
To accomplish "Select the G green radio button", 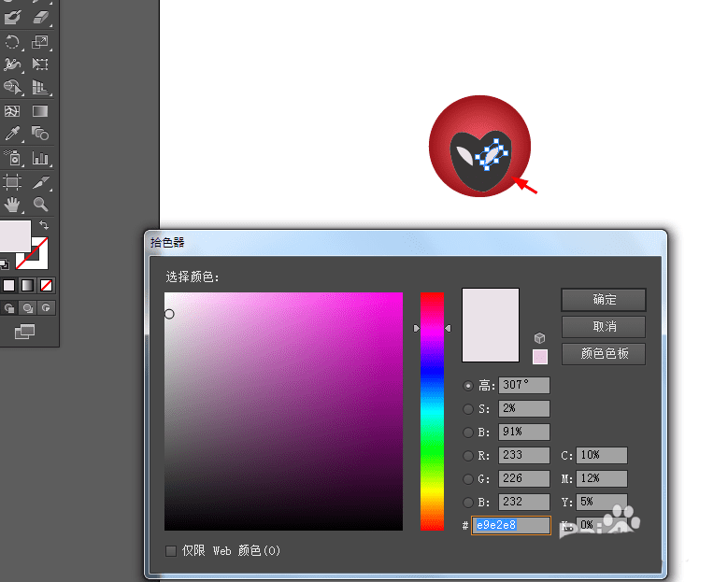I will tap(468, 479).
